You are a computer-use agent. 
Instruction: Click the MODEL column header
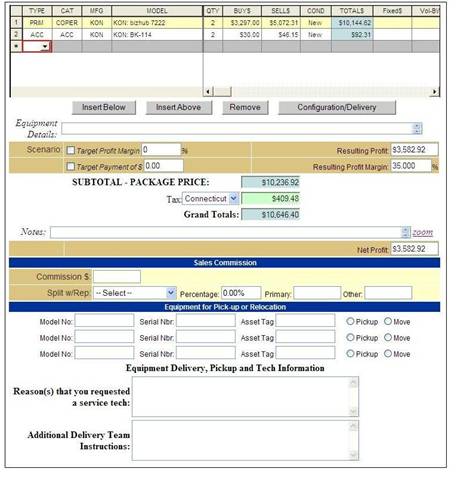pyautogui.click(x=157, y=11)
